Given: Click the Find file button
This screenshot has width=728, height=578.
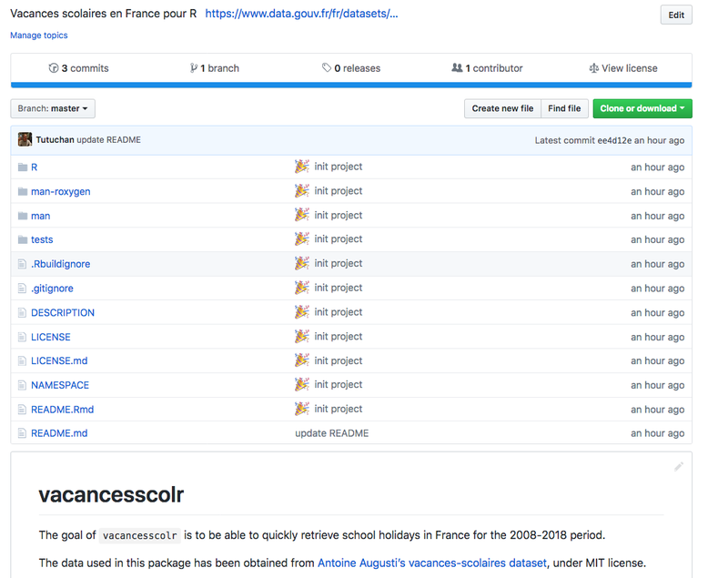Looking at the screenshot, I should tap(564, 108).
